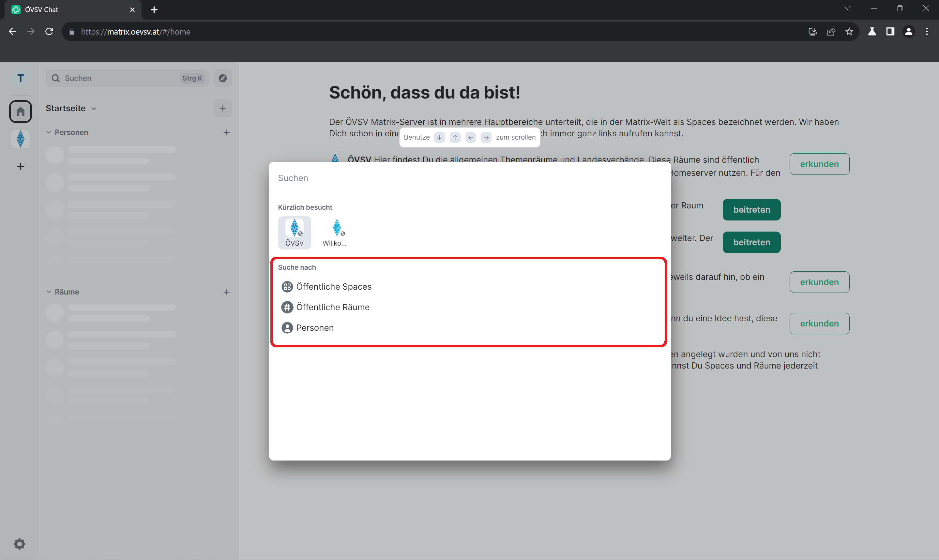Go back in browser history

12,32
